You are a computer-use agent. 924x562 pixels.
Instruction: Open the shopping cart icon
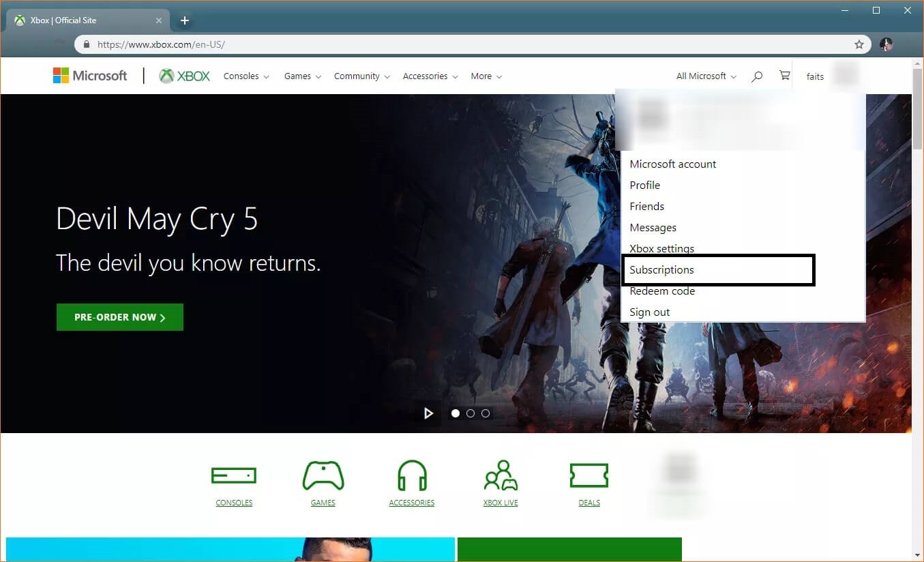(784, 76)
